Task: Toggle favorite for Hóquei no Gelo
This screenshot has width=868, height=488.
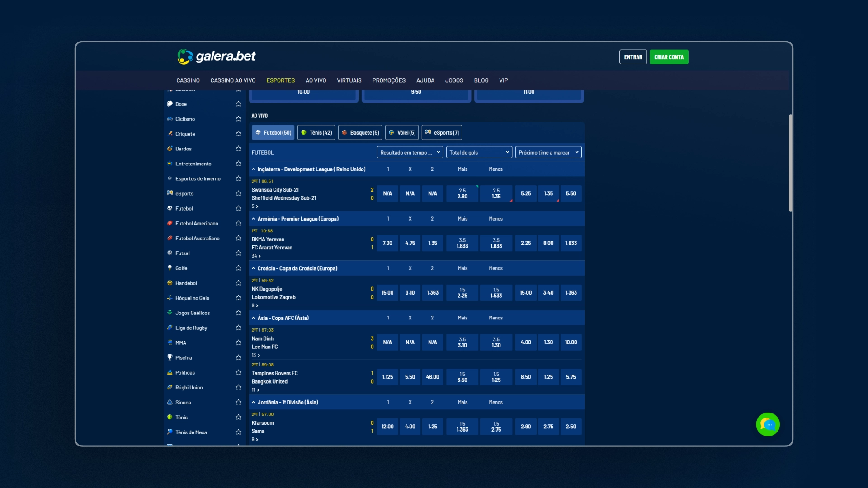Action: tap(238, 298)
